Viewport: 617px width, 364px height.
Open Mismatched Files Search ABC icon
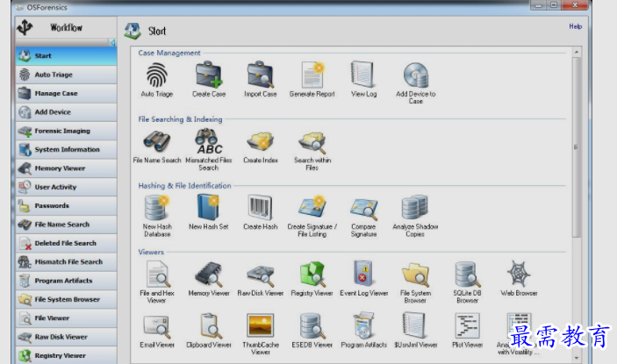[x=209, y=141]
